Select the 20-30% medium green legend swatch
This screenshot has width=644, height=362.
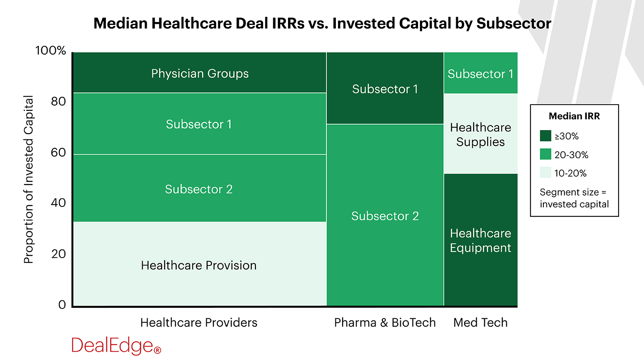[545, 155]
